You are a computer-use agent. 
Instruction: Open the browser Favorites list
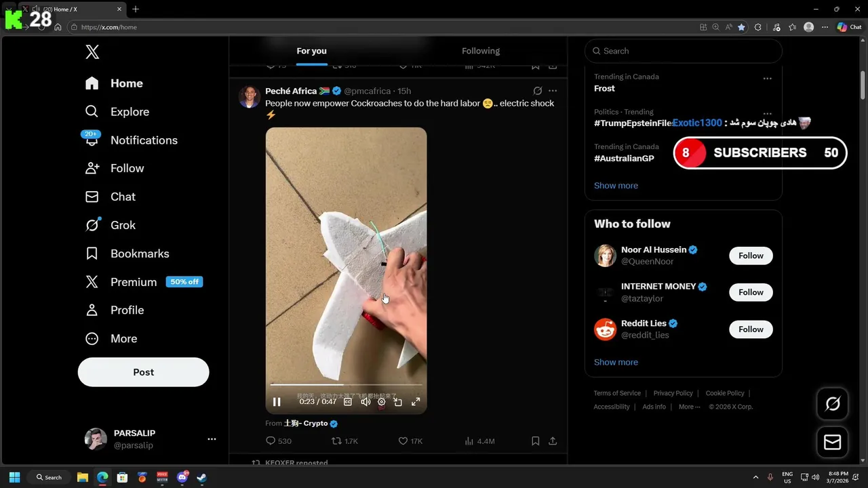792,27
